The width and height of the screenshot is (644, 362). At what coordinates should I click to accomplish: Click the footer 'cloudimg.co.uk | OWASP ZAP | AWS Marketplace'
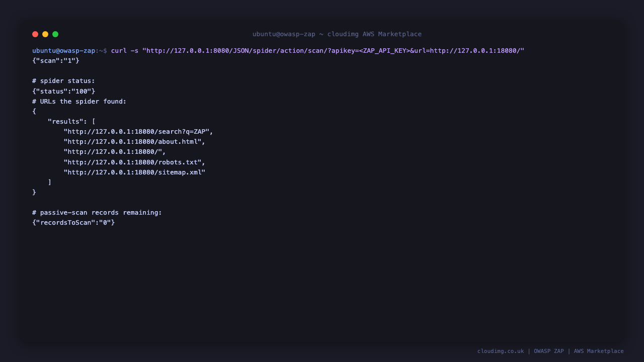[550, 351]
